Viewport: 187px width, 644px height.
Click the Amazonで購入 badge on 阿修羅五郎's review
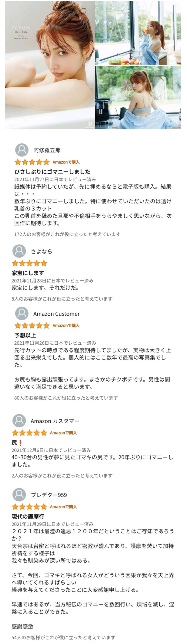[66, 162]
